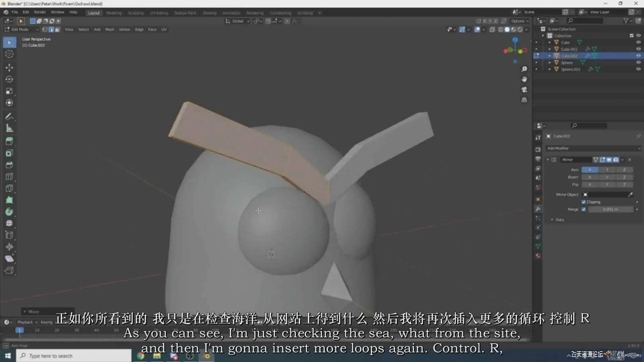Uncheck the Merge checkbox
Screen dimensions: 644x362
click(584, 209)
